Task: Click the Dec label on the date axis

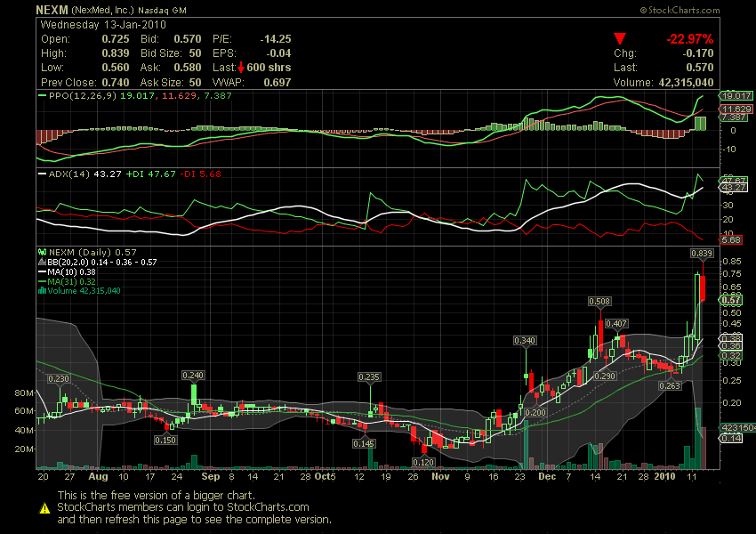Action: pyautogui.click(x=546, y=477)
